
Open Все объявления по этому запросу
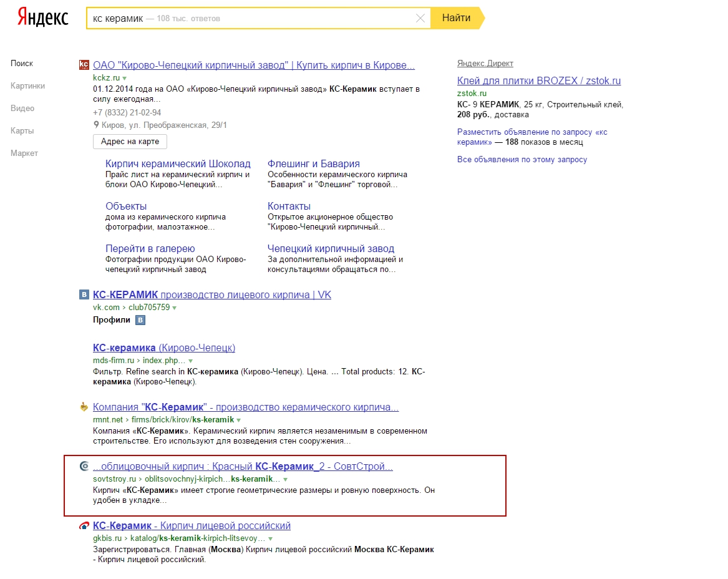point(522,159)
